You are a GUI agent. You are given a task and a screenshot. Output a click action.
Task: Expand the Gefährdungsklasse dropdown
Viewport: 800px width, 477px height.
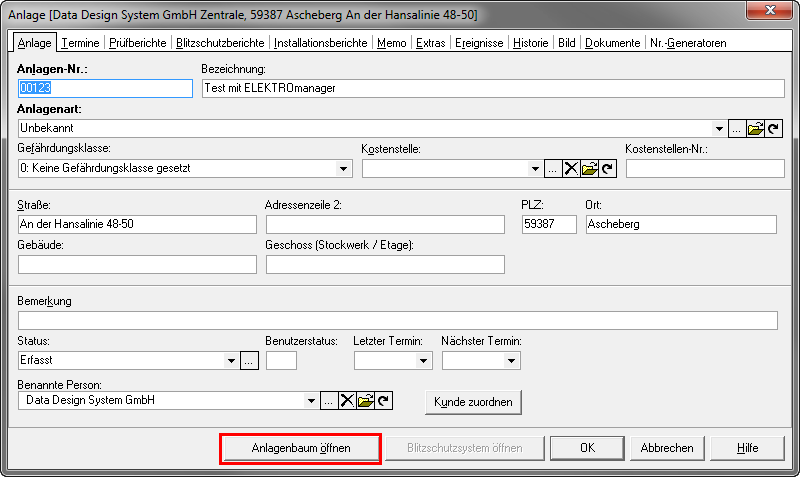(x=343, y=169)
